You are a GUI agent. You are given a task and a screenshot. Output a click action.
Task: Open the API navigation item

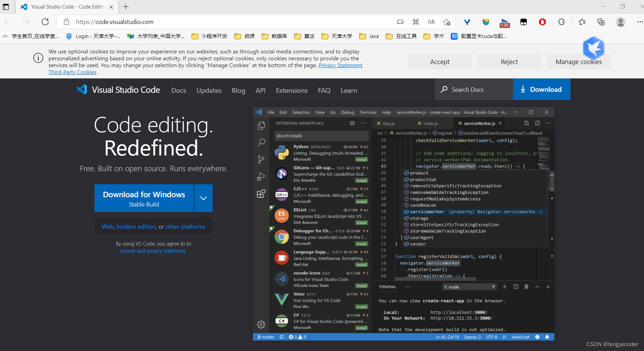pos(261,90)
